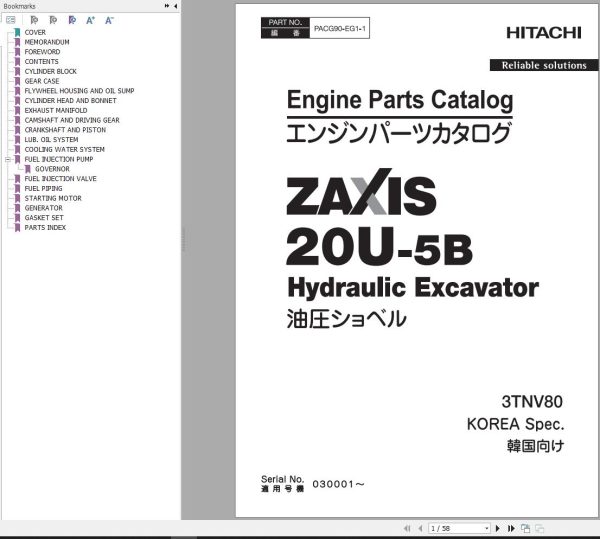Open the COVER bookmark
This screenshot has width=600, height=539.
point(35,33)
